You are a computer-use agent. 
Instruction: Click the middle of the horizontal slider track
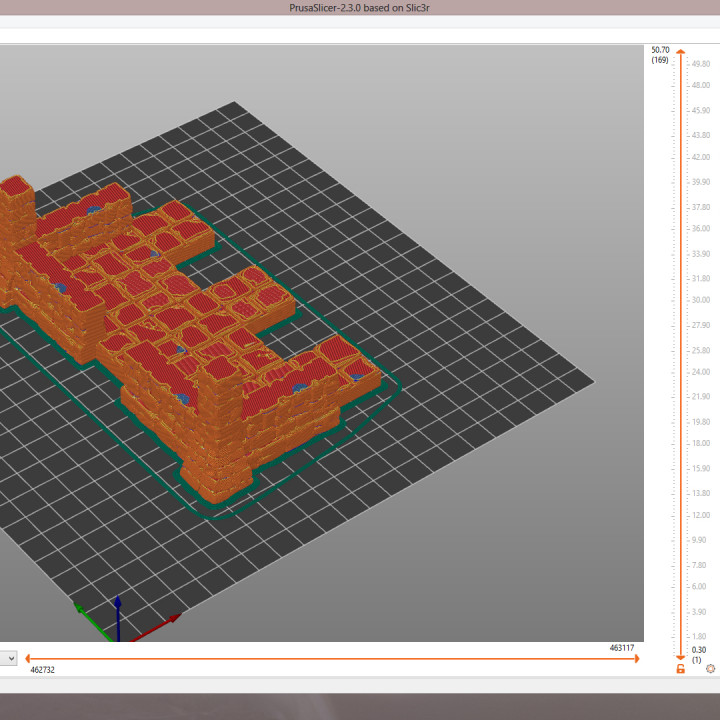pos(330,658)
